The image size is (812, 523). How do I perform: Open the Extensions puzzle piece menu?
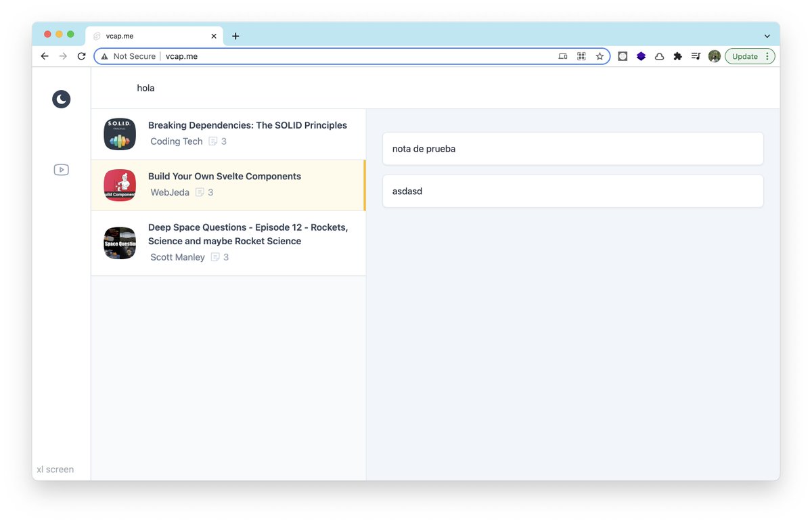pyautogui.click(x=678, y=56)
